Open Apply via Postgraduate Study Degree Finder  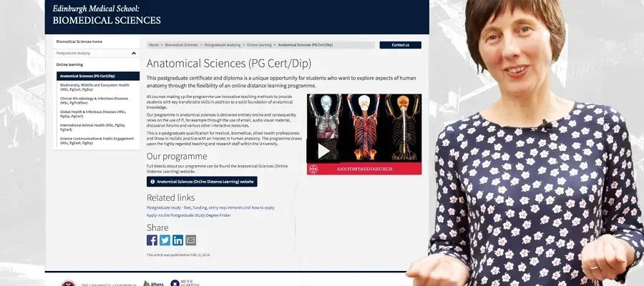point(188,215)
